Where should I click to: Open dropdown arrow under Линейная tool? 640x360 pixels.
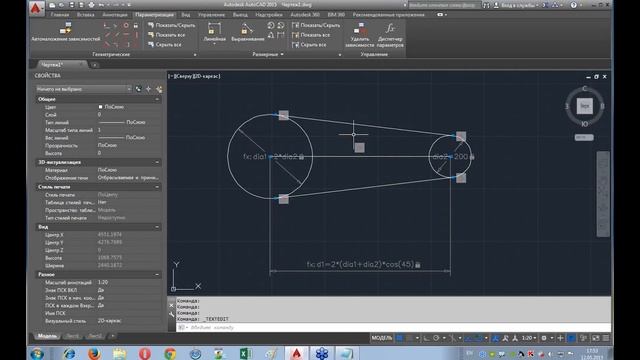[214, 43]
